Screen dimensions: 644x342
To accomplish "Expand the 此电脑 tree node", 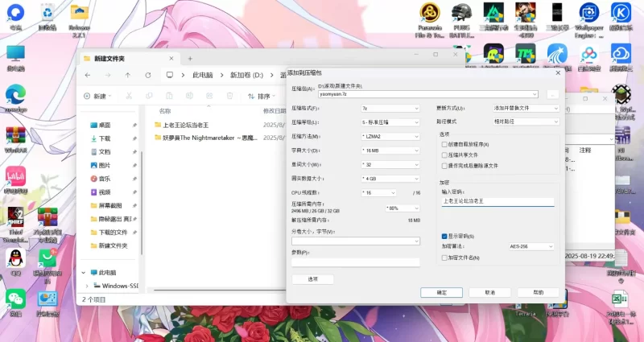I will [x=84, y=273].
